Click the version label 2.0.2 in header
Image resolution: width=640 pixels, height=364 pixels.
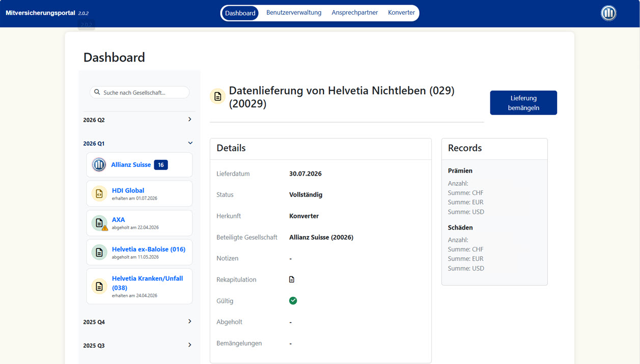(x=84, y=13)
